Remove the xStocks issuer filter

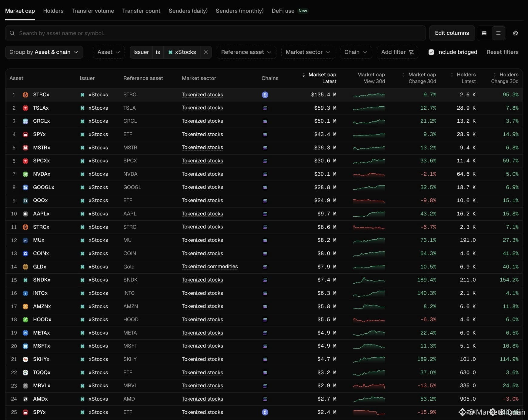[206, 52]
